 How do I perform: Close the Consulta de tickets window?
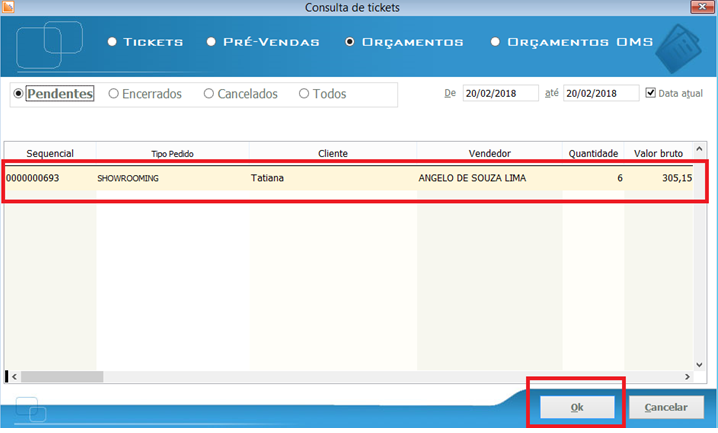[x=702, y=7]
